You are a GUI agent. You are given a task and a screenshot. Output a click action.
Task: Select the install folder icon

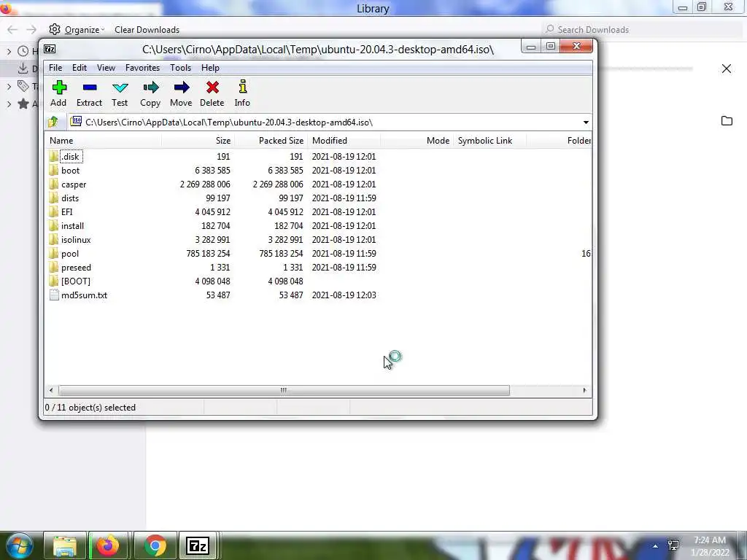(x=53, y=225)
